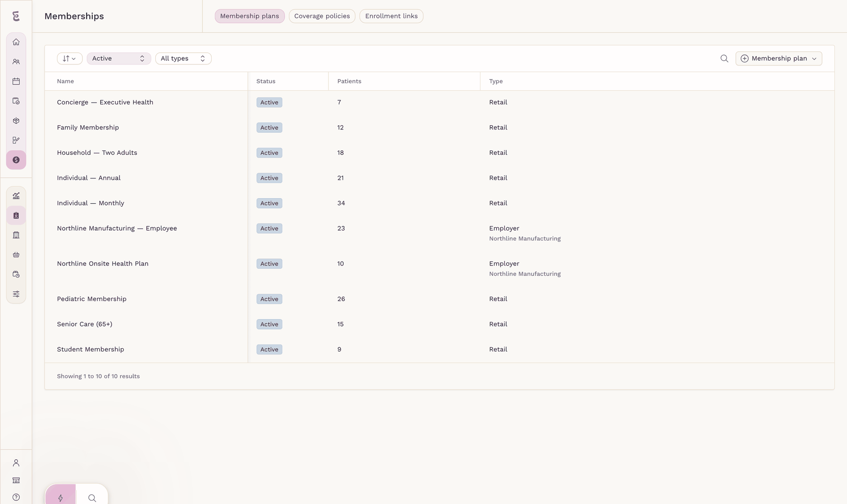Switch to Coverage policies tab
The height and width of the screenshot is (504, 847).
click(322, 16)
